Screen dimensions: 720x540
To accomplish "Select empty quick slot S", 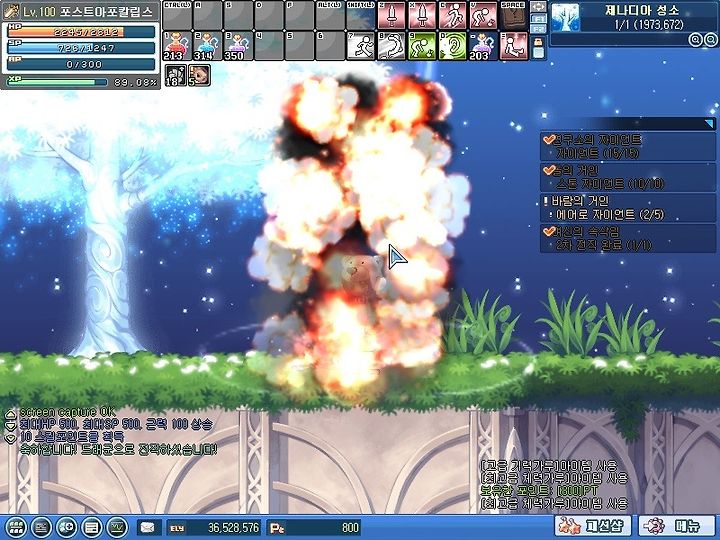I will tap(238, 16).
